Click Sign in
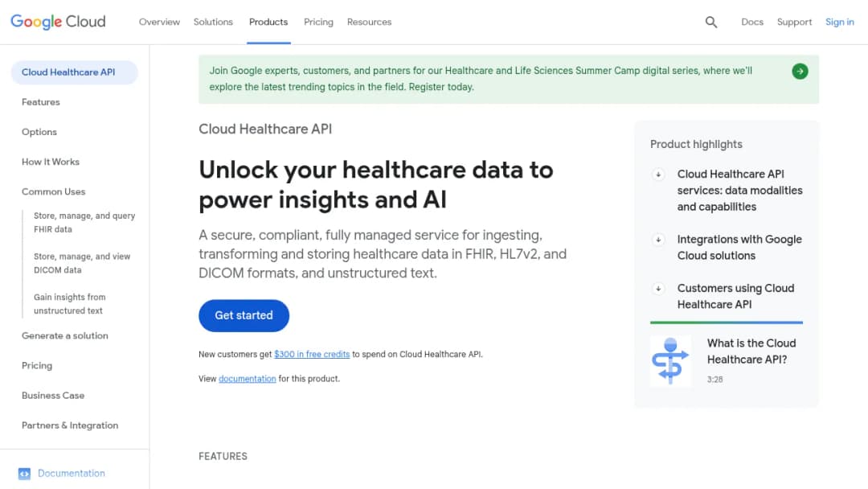 [840, 23]
